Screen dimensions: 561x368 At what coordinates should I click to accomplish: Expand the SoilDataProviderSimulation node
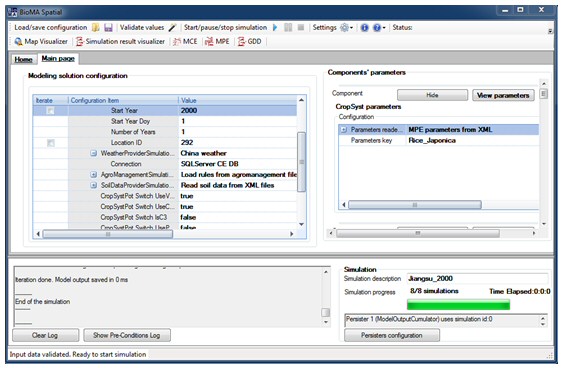click(93, 186)
